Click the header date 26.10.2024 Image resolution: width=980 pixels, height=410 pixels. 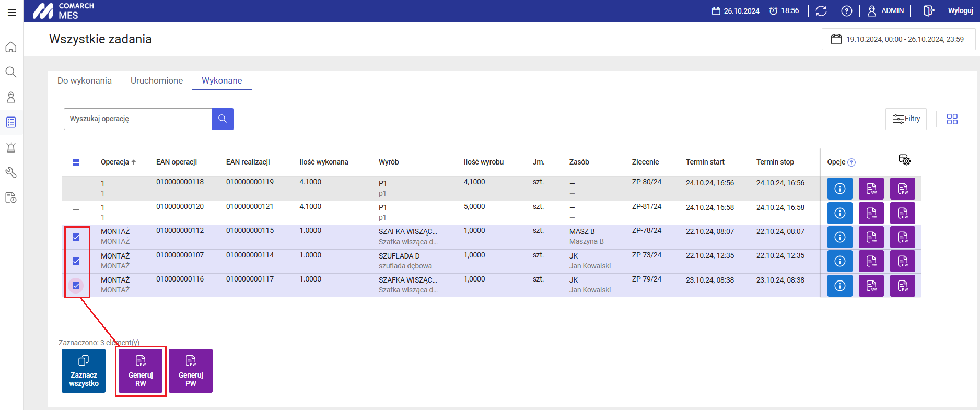[x=736, y=11]
